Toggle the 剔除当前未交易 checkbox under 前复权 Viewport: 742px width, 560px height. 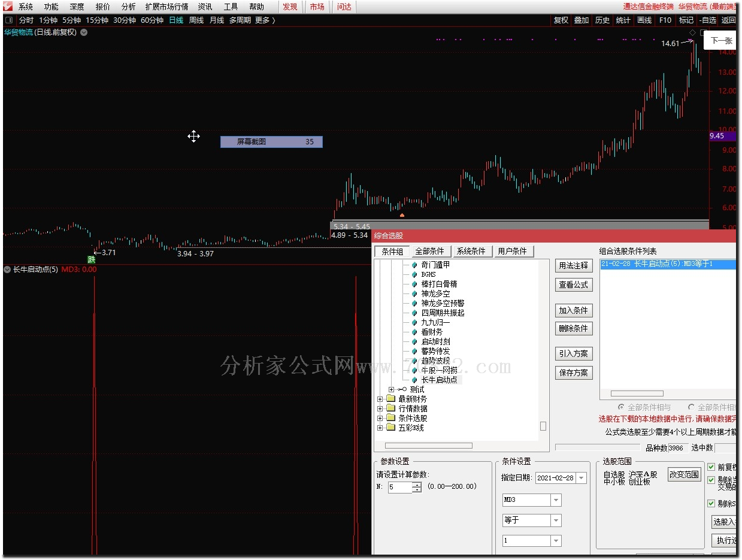coord(711,480)
